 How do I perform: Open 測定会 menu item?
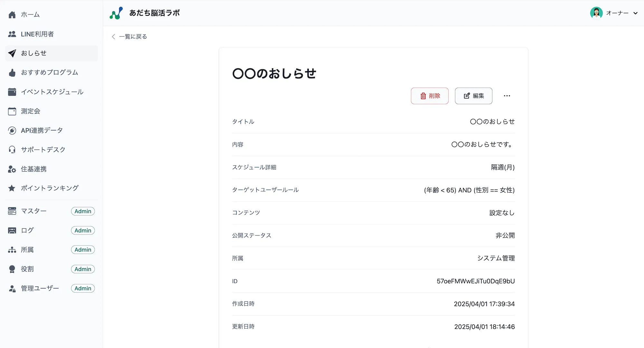(52, 111)
